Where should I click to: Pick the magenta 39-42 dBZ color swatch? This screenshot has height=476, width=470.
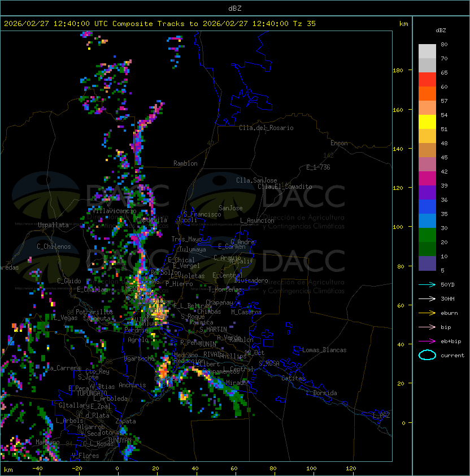tap(427, 179)
